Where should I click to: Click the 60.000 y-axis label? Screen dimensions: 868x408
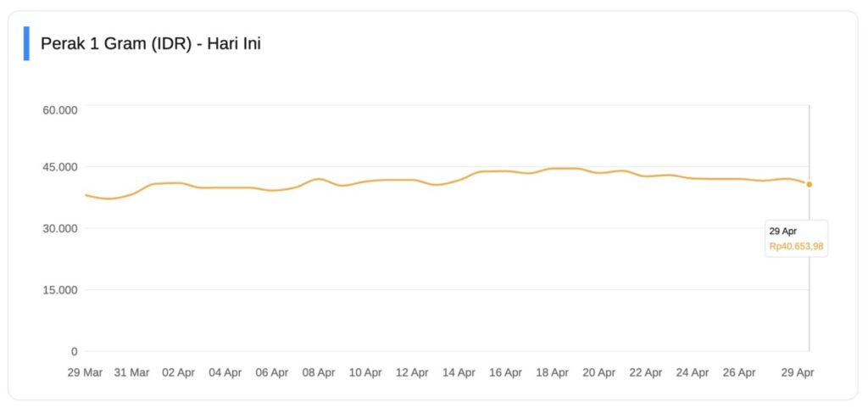60,109
